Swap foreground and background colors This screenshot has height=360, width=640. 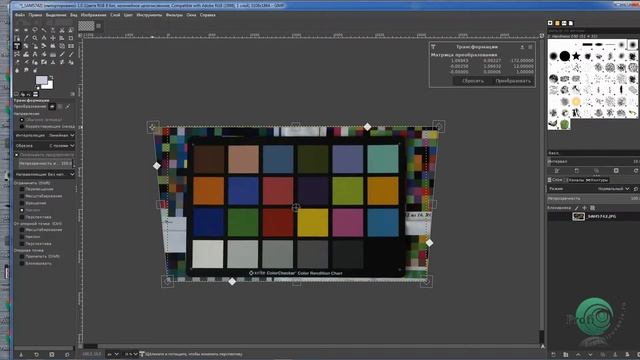click(51, 77)
